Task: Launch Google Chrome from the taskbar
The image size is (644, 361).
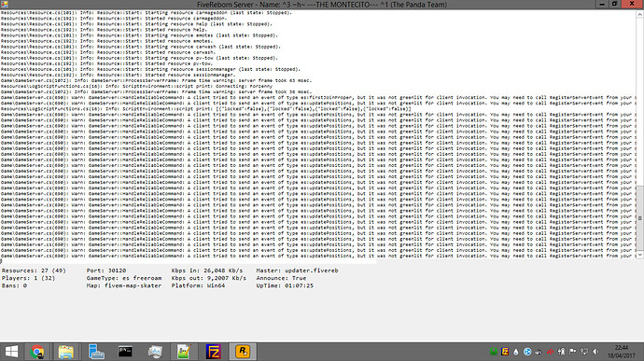Action: 37,352
